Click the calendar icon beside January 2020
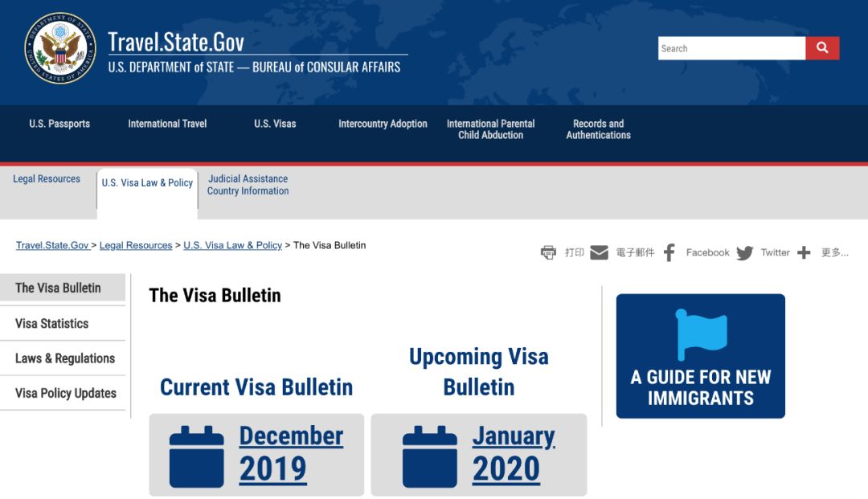 tap(429, 456)
